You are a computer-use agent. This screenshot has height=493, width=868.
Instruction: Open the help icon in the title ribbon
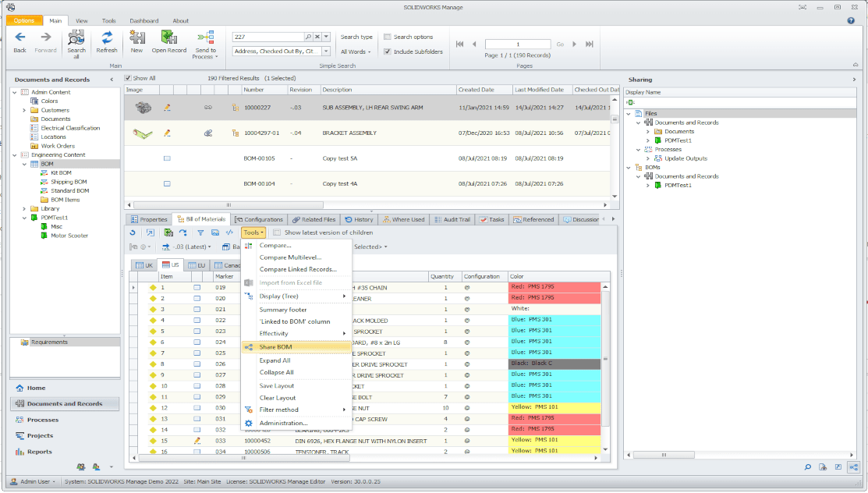click(851, 20)
